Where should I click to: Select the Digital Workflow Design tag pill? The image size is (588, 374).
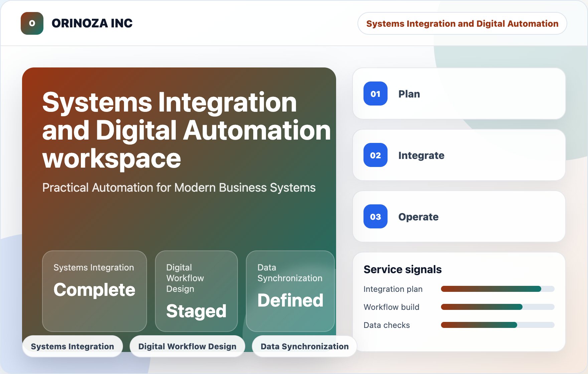click(187, 346)
